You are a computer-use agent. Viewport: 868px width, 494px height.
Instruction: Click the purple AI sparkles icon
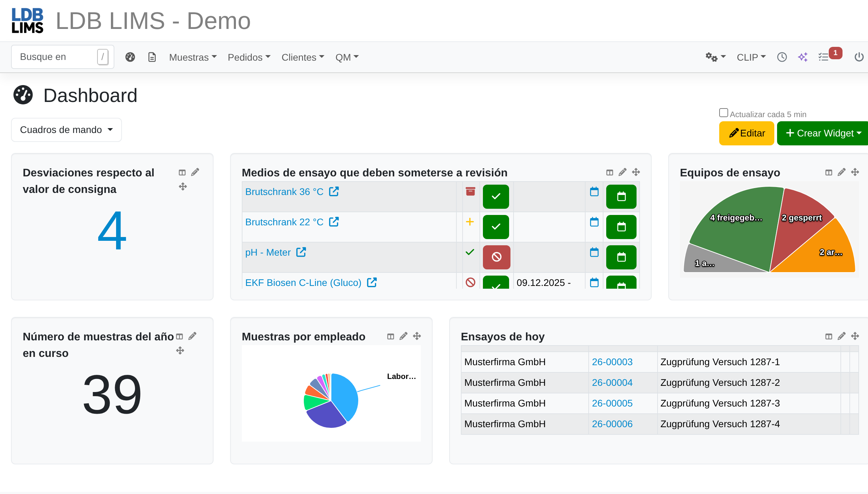point(803,57)
